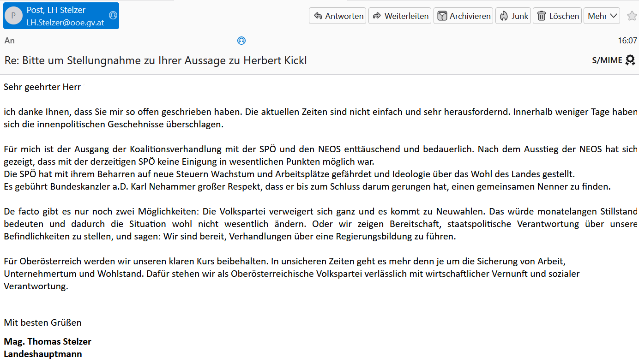Click the signature name Mag. Thomas Stelzer
This screenshot has width=639, height=364.
click(48, 342)
